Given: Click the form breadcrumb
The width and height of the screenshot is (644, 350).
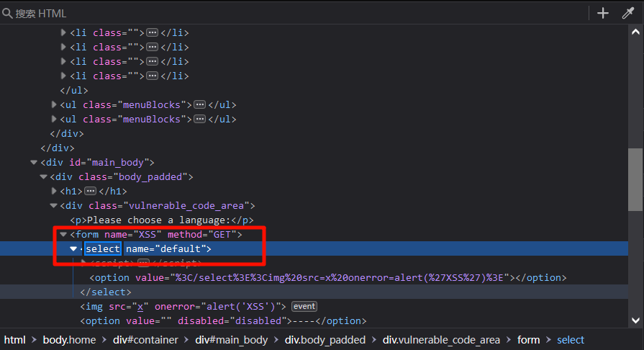Looking at the screenshot, I should coord(528,340).
